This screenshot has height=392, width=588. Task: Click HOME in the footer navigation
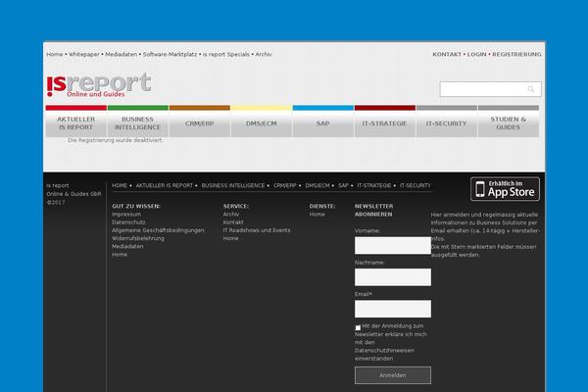click(120, 185)
